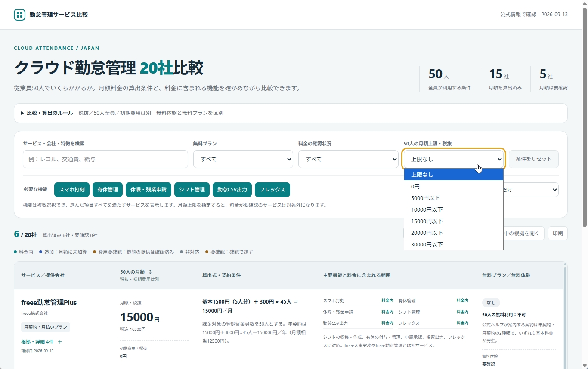Click the 条件をリセット button
The height and width of the screenshot is (369, 588).
click(x=534, y=159)
